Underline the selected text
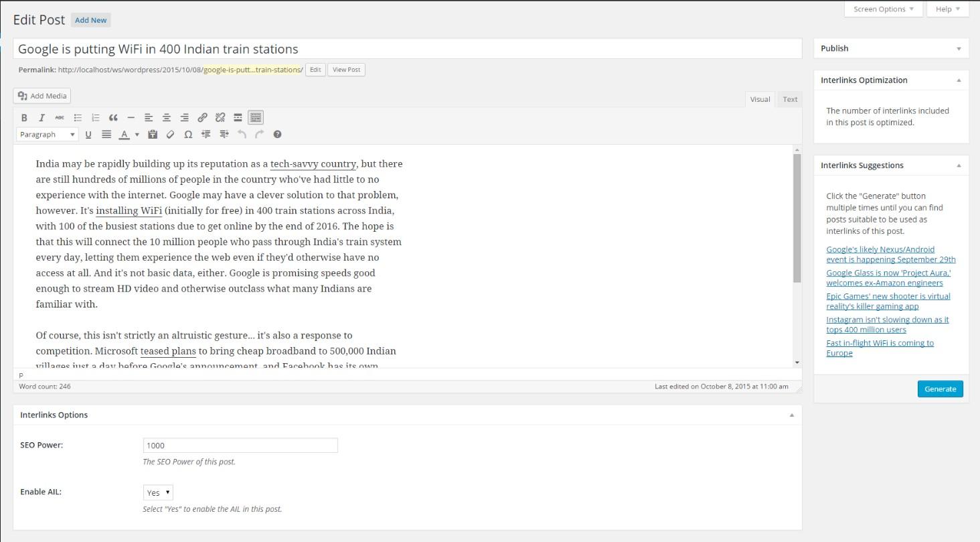This screenshot has height=542, width=980. pos(88,135)
